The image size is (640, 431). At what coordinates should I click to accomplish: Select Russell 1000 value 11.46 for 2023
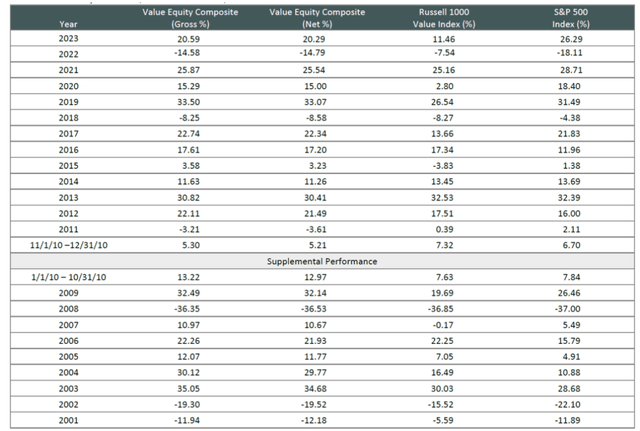[x=444, y=39]
